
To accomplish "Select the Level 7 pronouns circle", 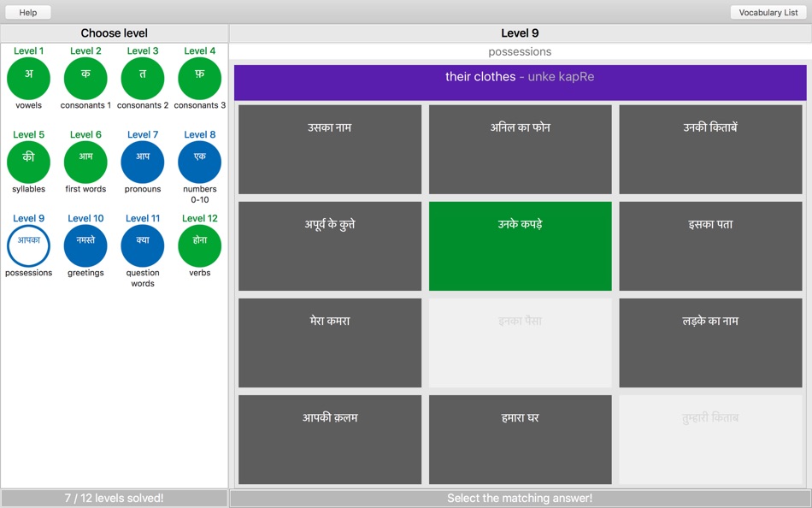I will [143, 162].
